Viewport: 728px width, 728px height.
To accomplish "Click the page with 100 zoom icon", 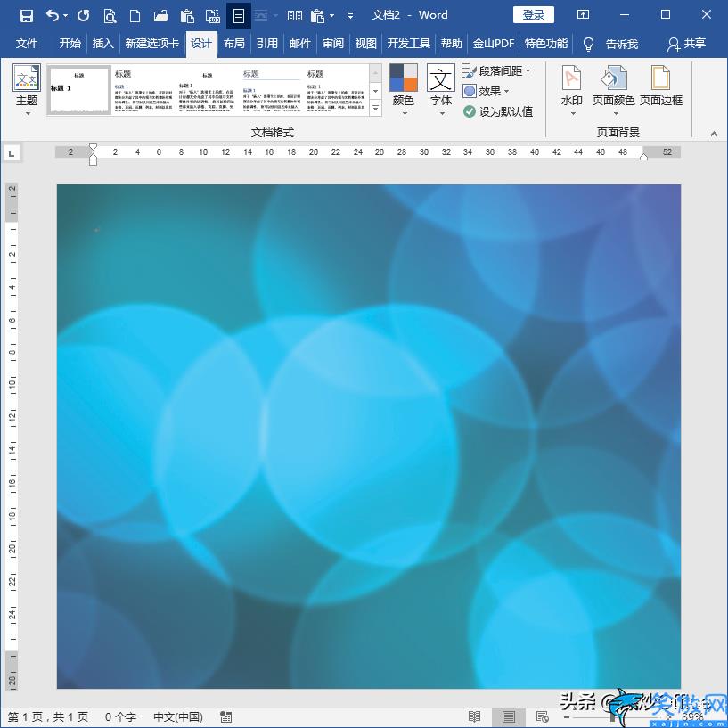I will (213, 16).
